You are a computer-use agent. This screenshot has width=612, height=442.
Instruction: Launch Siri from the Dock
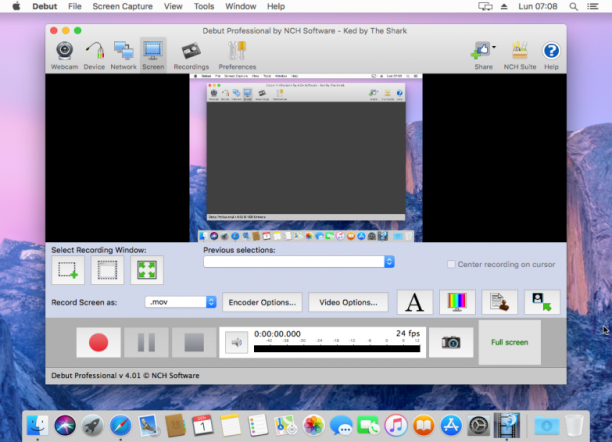click(65, 425)
